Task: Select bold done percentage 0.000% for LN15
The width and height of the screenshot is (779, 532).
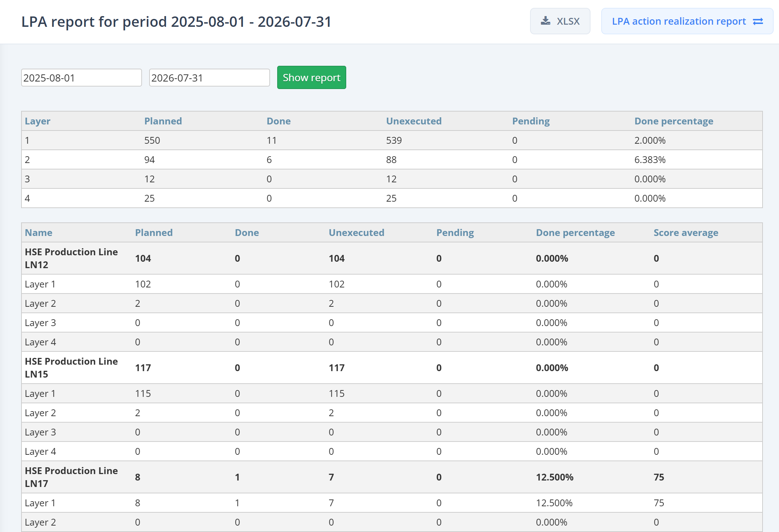Action: (x=552, y=368)
